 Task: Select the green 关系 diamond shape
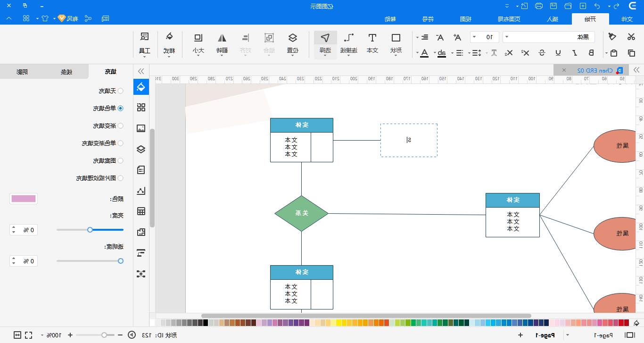301,213
